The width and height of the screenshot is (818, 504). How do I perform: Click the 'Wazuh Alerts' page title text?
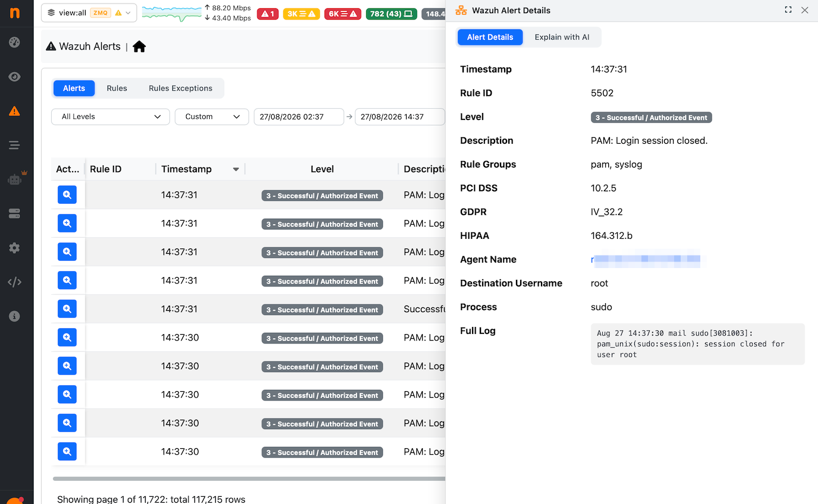pos(90,46)
